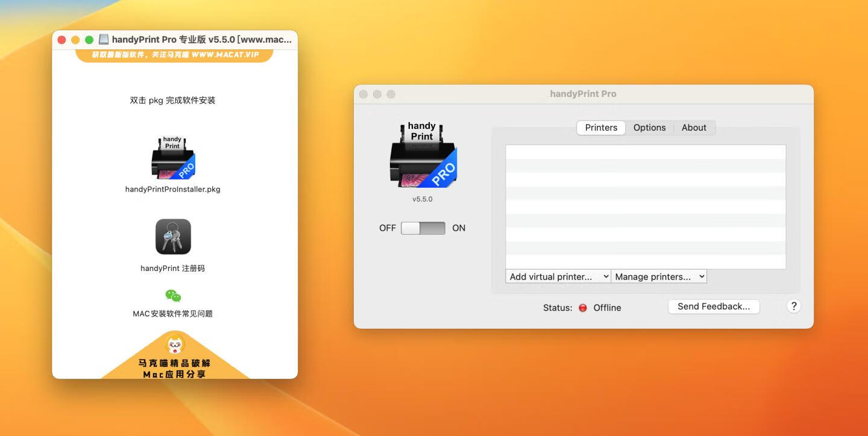Click the orange WWW.MACAT.VIP banner
This screenshot has width=868, height=436.
point(175,55)
